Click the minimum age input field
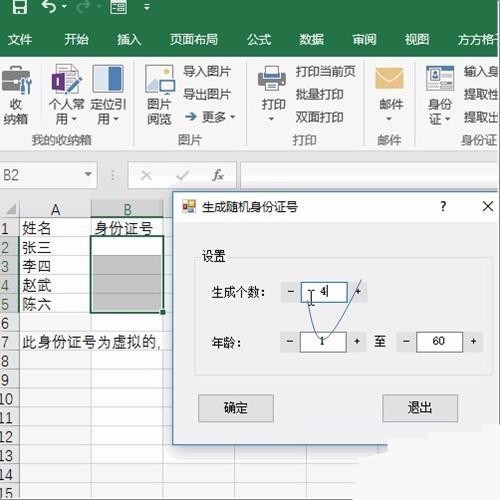This screenshot has height=500, width=500. pos(323,342)
